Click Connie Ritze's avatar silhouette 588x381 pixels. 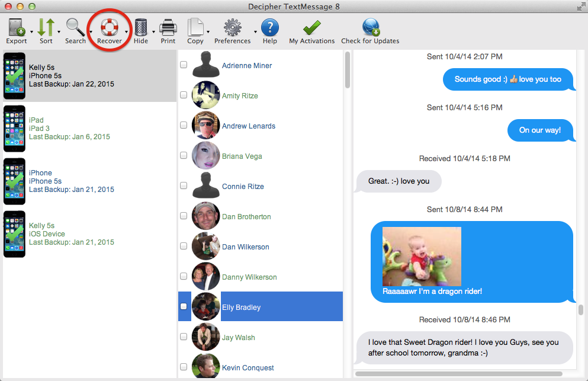click(x=205, y=185)
